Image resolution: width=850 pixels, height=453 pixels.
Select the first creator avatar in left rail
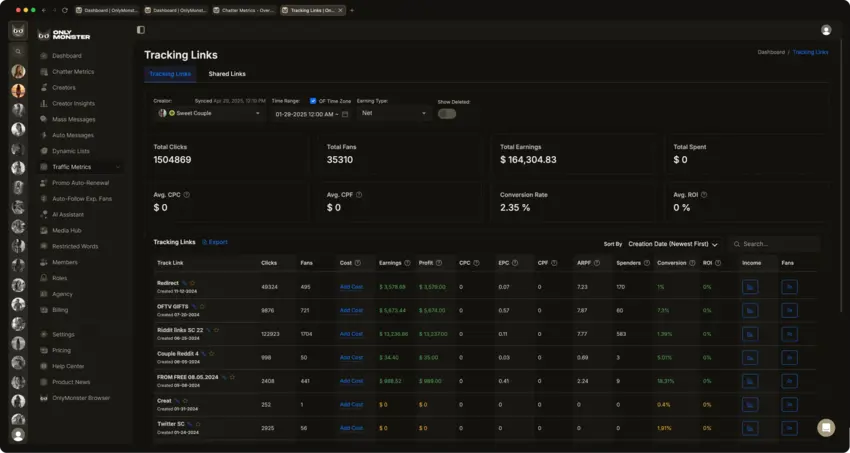(18, 72)
